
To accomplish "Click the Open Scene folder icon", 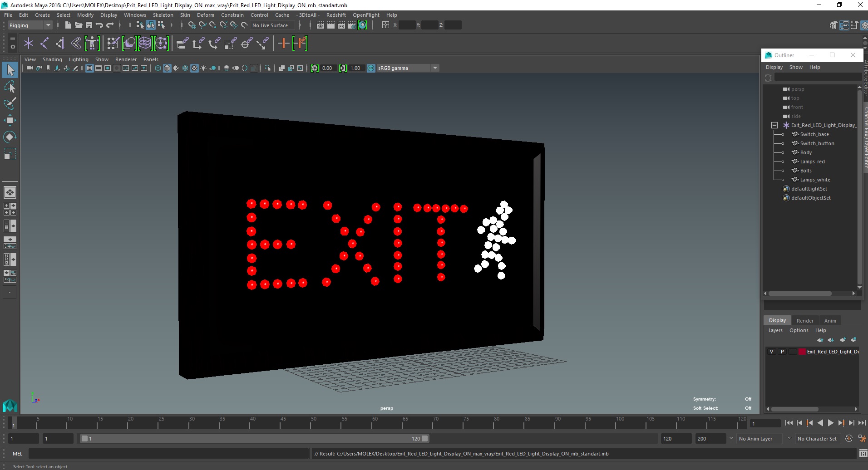I will [79, 25].
